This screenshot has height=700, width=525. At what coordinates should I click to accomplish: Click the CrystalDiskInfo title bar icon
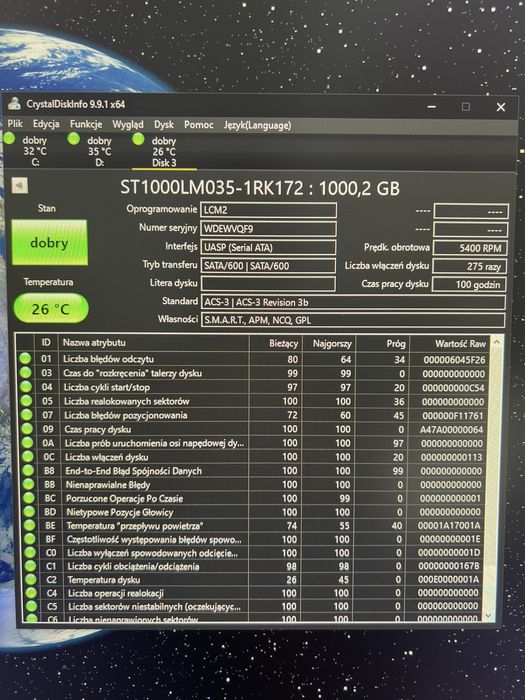(14, 104)
